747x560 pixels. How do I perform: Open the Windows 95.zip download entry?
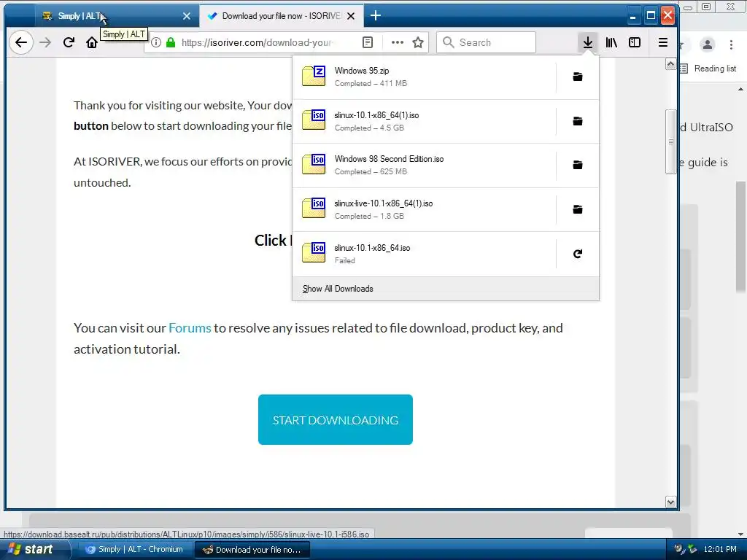point(424,77)
